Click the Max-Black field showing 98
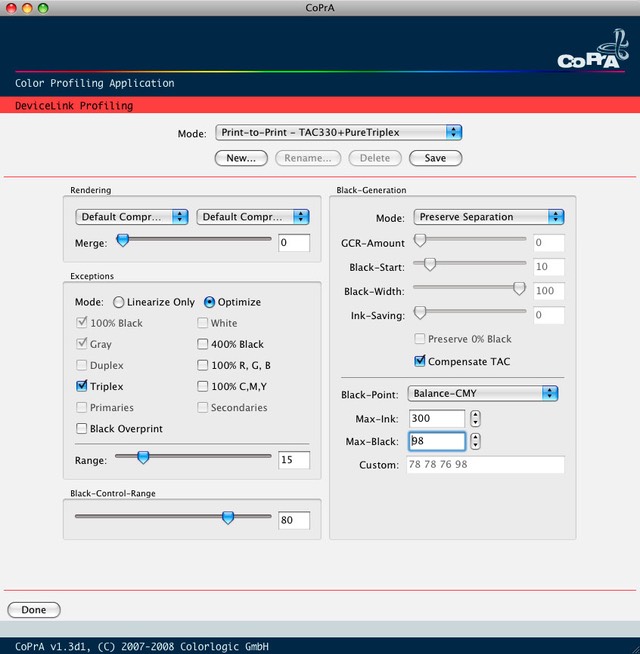Screen dimensions: 640x654 coord(436,441)
